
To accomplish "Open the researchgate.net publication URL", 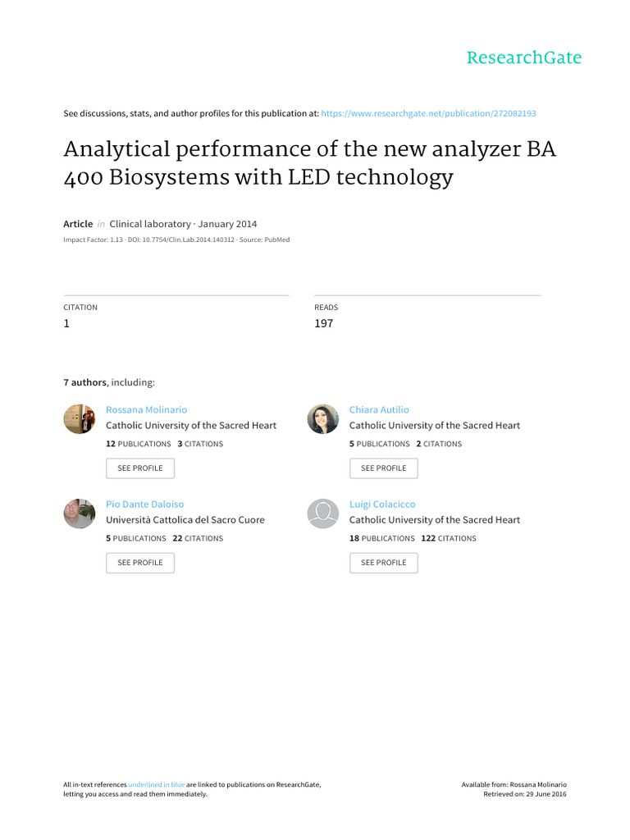I will pos(428,113).
